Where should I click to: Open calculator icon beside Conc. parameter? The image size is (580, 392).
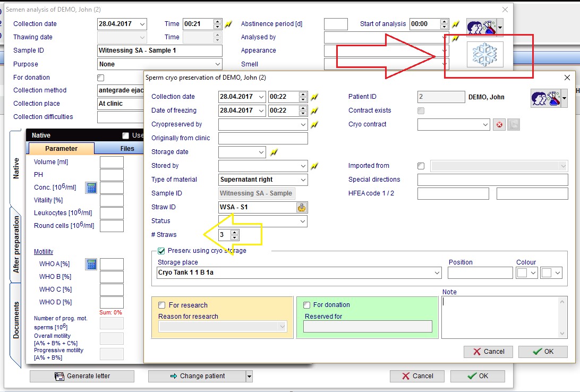(x=91, y=188)
